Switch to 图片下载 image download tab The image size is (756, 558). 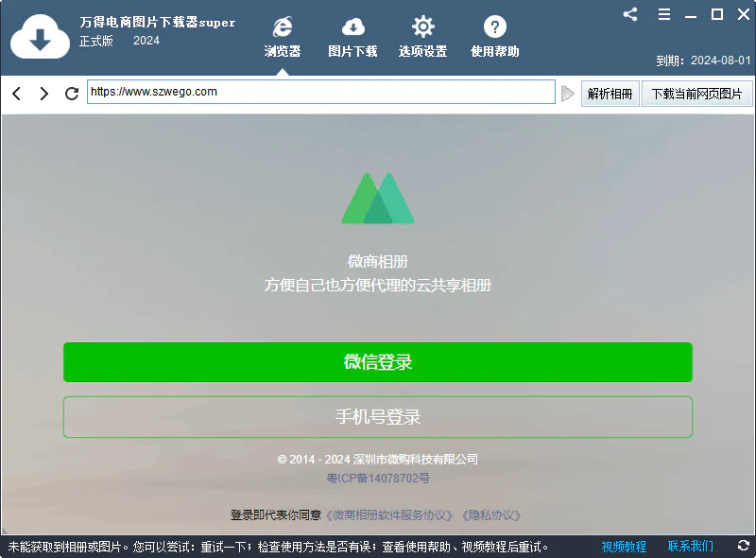[x=352, y=37]
